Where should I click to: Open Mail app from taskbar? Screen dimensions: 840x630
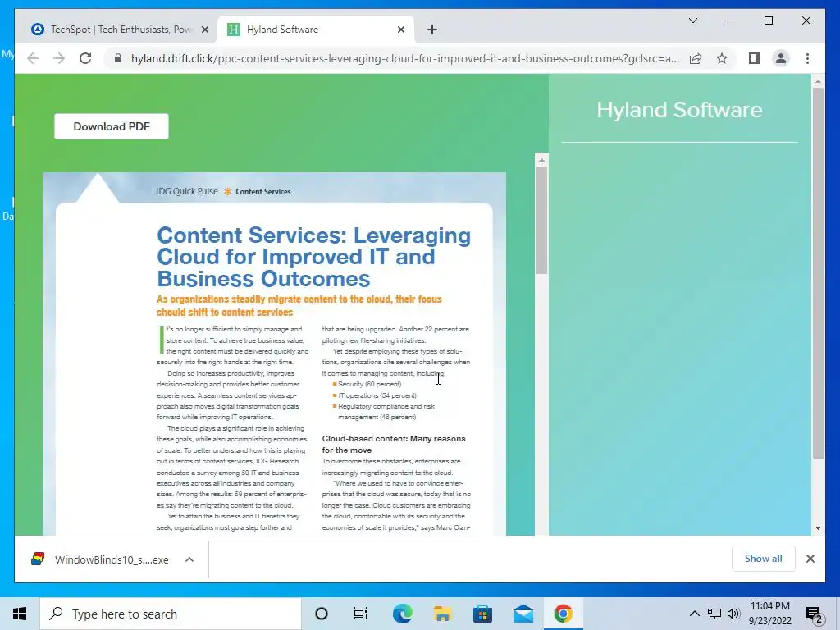pos(523,614)
